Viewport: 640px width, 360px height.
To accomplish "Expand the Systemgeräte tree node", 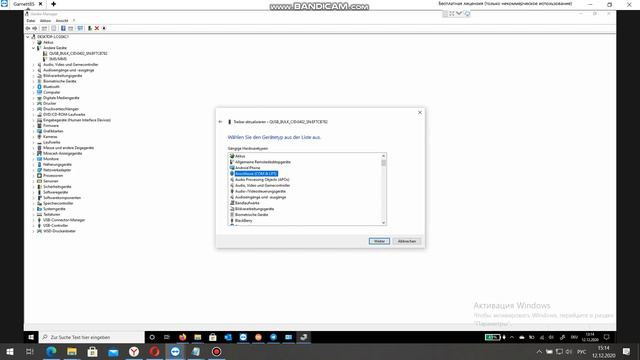I will (x=33, y=209).
